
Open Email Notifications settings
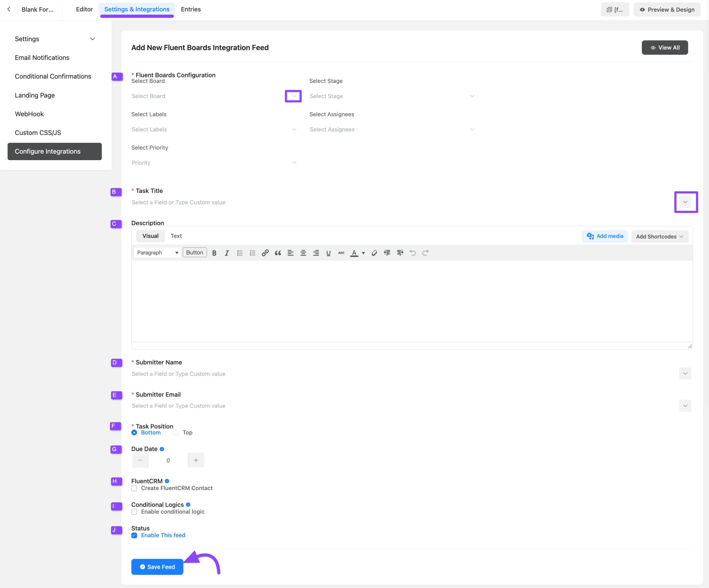(42, 58)
